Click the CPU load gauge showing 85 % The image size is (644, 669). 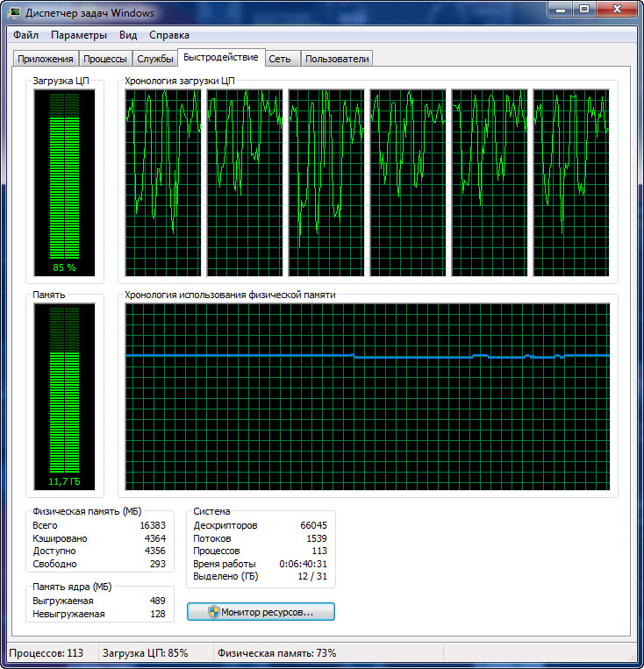point(64,182)
